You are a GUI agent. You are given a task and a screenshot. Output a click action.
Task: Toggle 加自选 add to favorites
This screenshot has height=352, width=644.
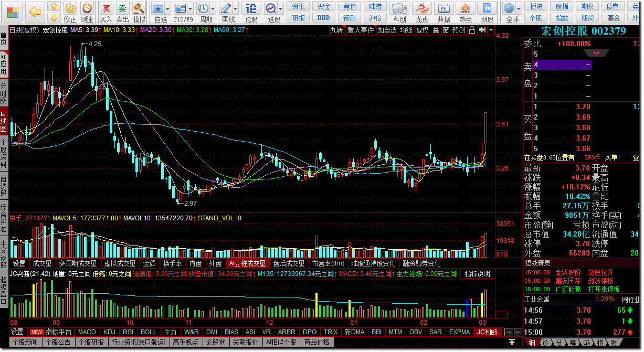(x=387, y=30)
